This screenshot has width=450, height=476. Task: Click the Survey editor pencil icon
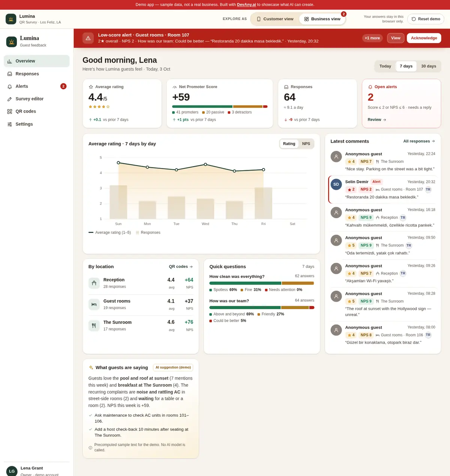click(10, 99)
